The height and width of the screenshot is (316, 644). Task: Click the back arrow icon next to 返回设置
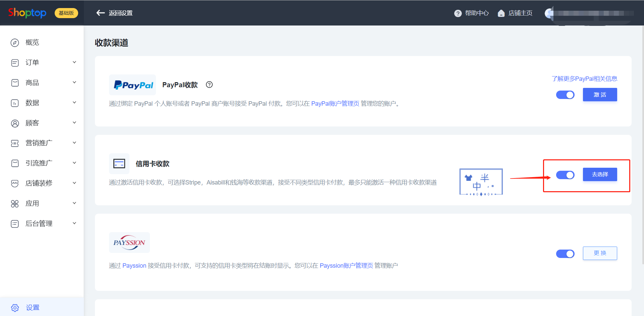pyautogui.click(x=100, y=13)
